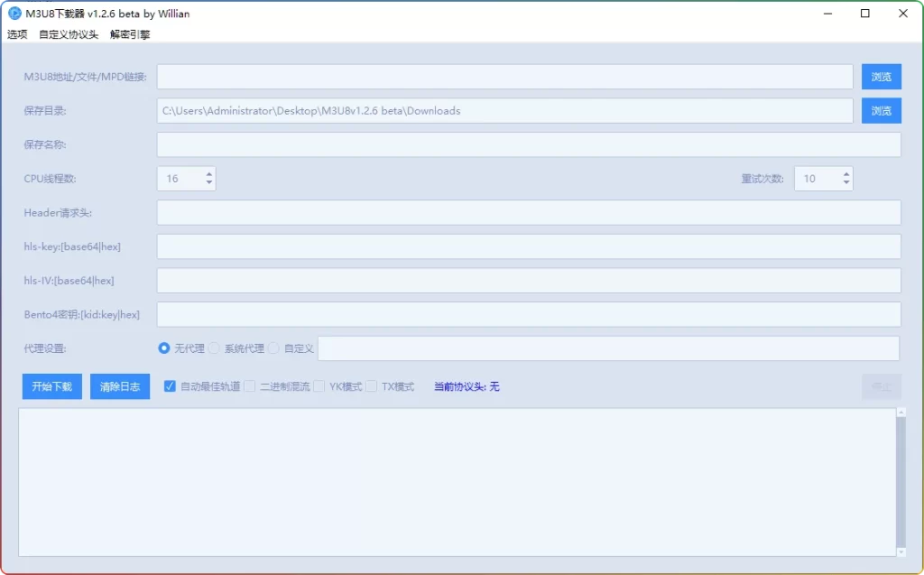924x575 pixels.
Task: Open the 选项 menu
Action: coord(16,33)
